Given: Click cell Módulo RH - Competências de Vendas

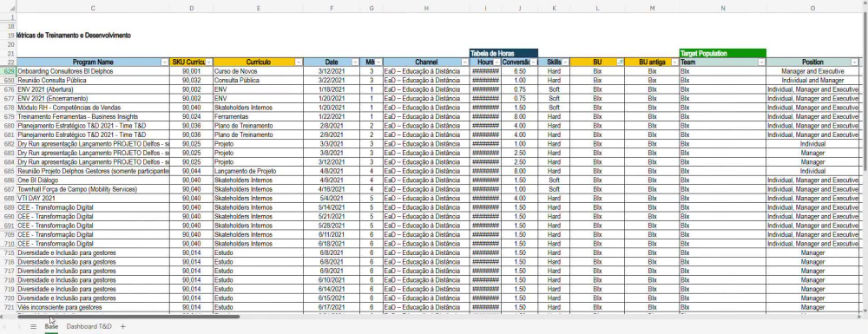Looking at the screenshot, I should coord(93,108).
